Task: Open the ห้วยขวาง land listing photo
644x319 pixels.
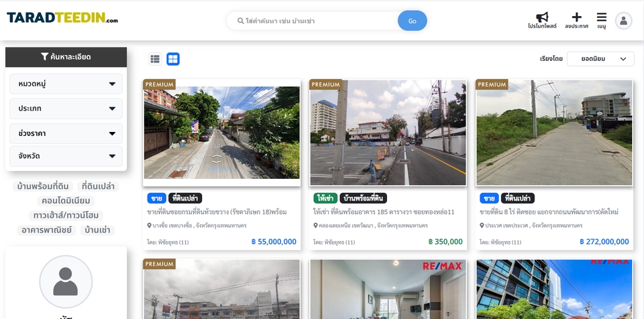Action: [x=222, y=133]
